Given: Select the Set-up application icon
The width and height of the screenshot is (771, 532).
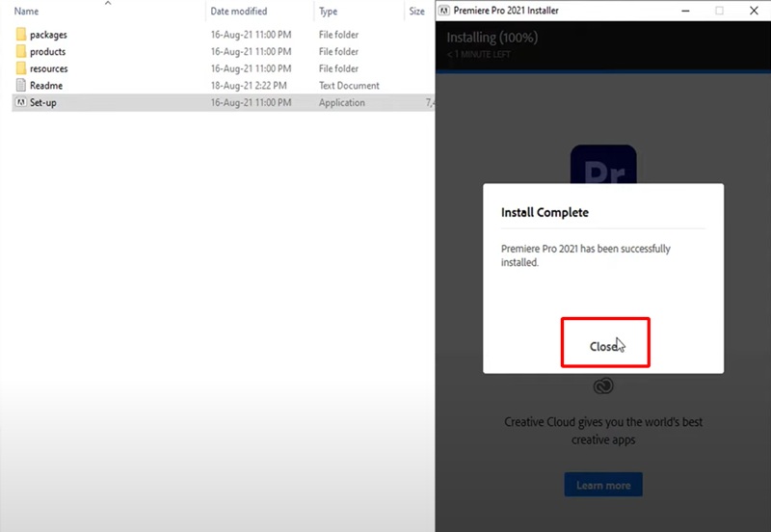Looking at the screenshot, I should (x=21, y=102).
